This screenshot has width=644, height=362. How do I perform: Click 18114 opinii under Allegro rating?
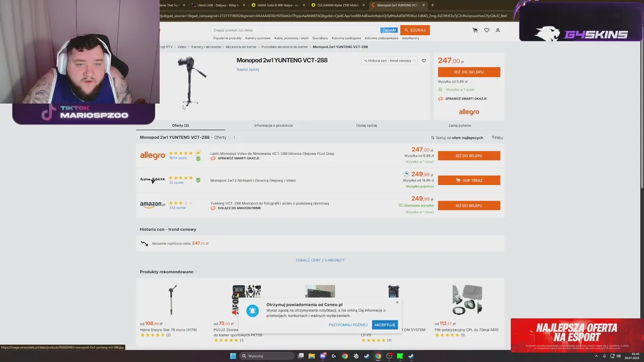point(178,158)
